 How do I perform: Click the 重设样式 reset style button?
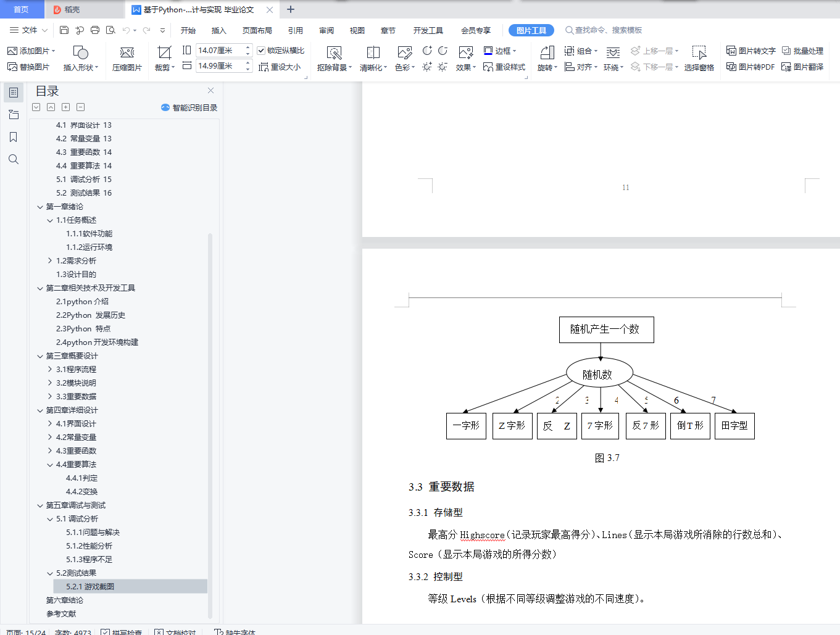[x=504, y=67]
